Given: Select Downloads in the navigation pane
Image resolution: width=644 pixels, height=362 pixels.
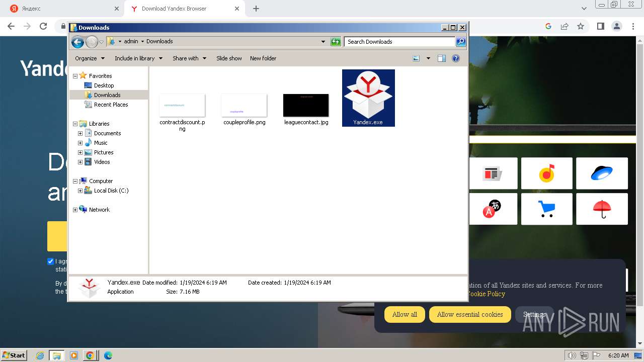Looking at the screenshot, I should (107, 95).
